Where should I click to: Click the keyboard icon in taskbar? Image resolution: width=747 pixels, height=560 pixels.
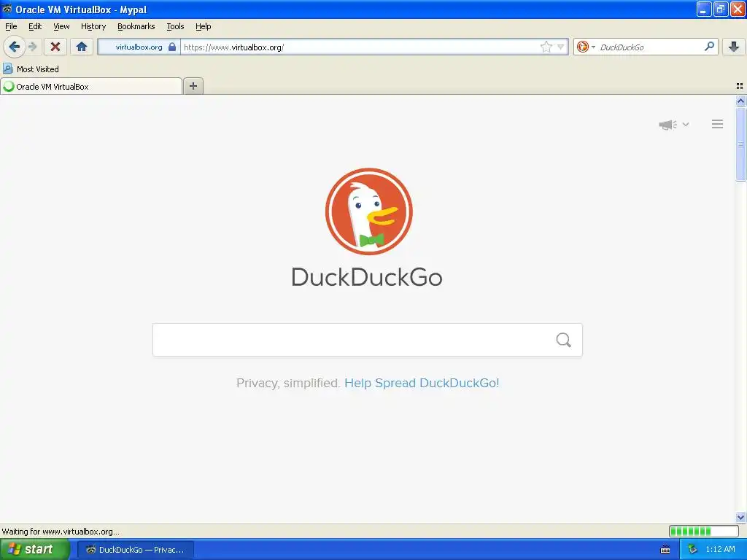click(x=665, y=550)
